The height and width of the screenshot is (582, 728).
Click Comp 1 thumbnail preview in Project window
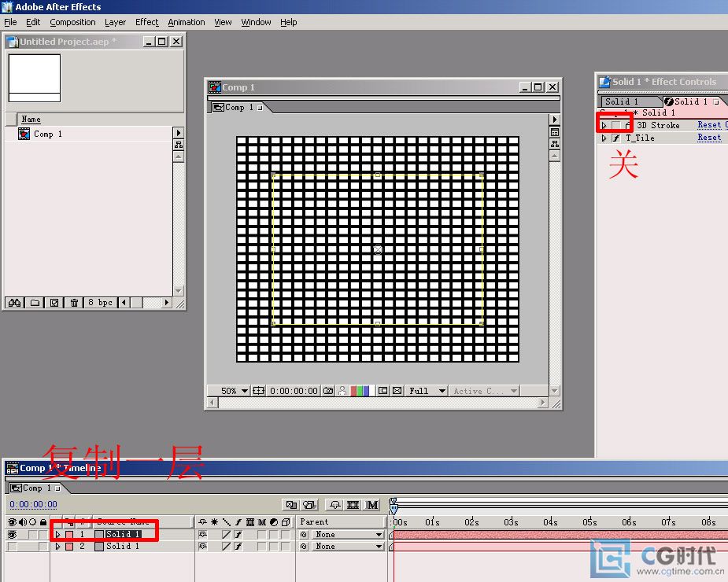pos(35,78)
